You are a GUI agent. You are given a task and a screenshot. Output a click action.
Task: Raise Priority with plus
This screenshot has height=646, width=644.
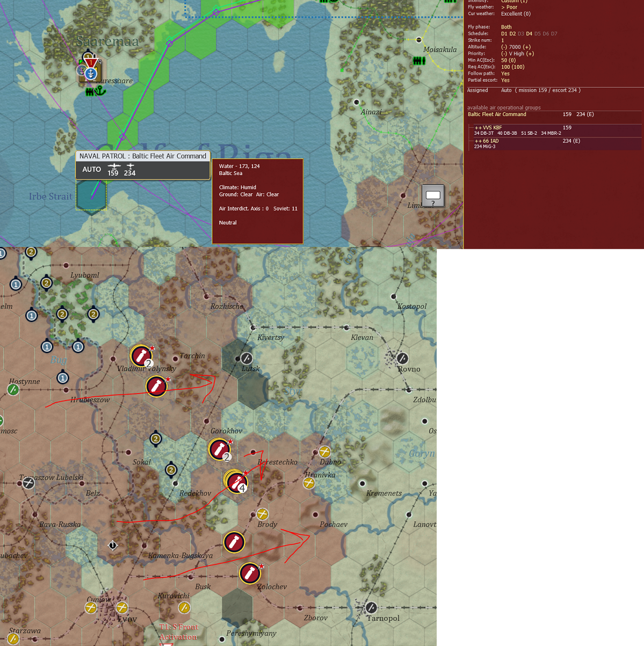click(x=530, y=54)
